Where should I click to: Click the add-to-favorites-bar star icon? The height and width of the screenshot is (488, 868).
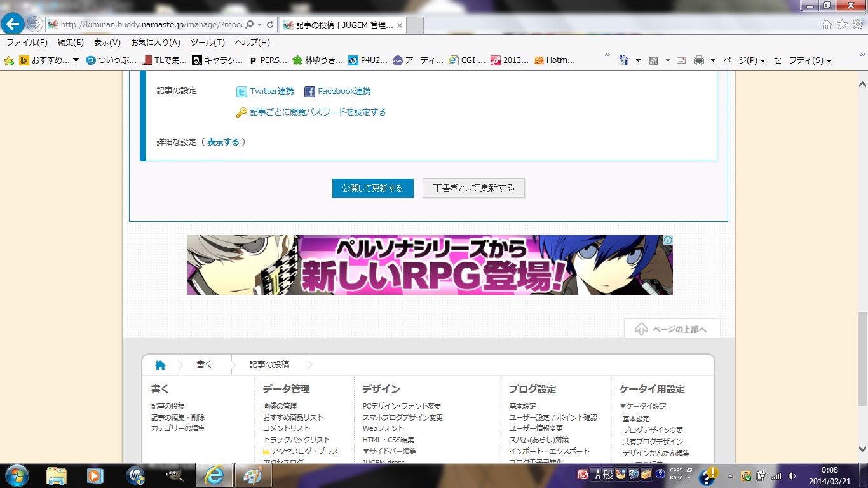[9, 60]
